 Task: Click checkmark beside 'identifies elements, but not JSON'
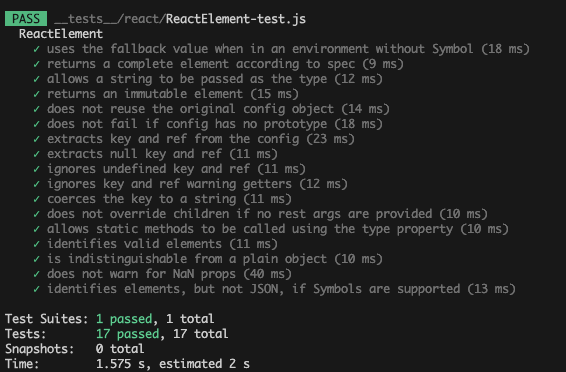click(x=36, y=289)
